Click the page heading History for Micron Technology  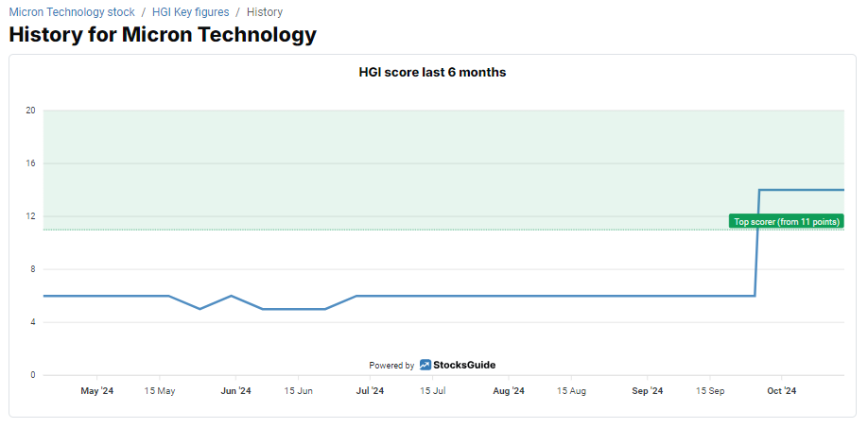point(163,34)
